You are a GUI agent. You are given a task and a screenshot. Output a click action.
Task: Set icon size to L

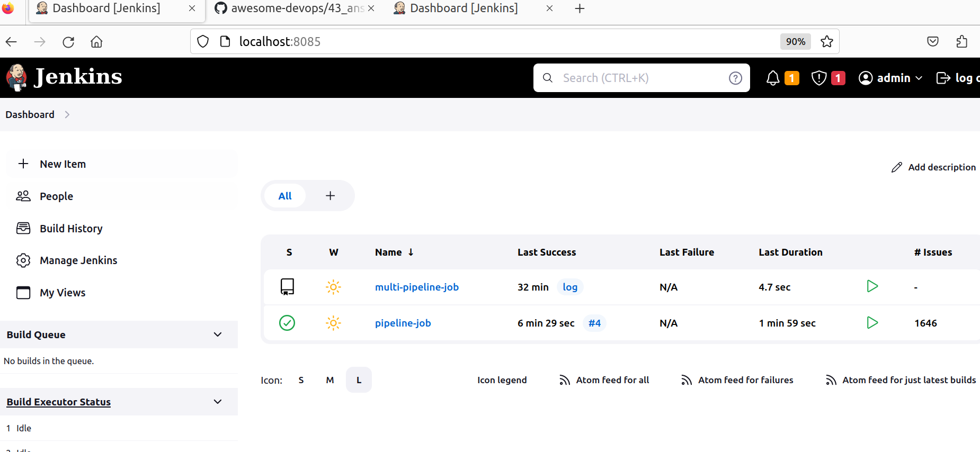pos(359,380)
